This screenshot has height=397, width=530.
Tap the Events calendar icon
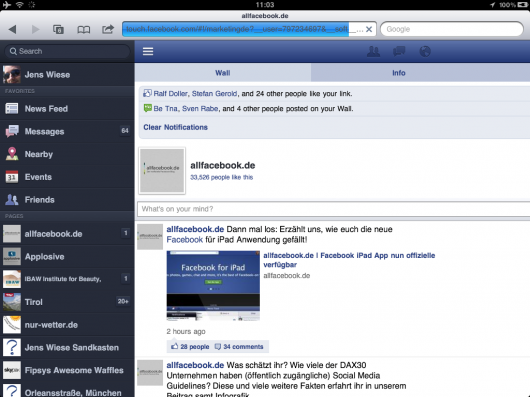[x=12, y=176]
